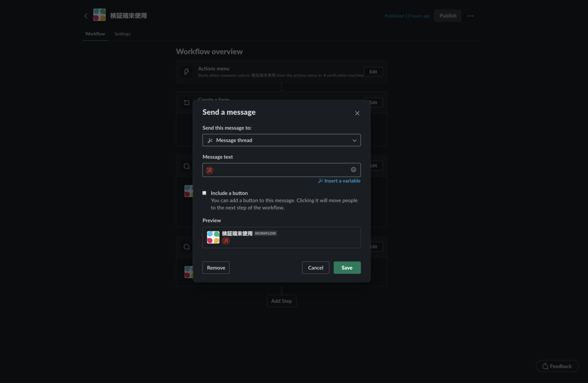Click the Publish button
588x383 pixels.
click(448, 16)
